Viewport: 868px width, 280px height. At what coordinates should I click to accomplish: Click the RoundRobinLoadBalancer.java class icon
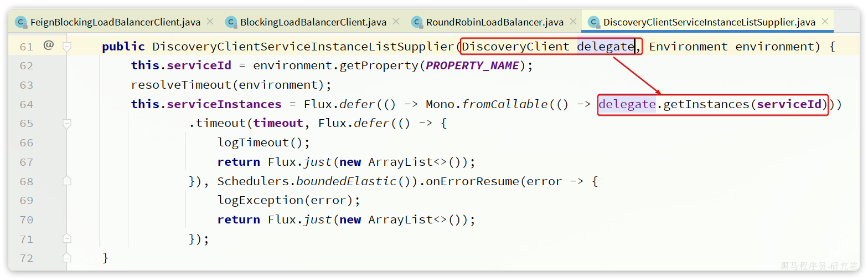417,22
